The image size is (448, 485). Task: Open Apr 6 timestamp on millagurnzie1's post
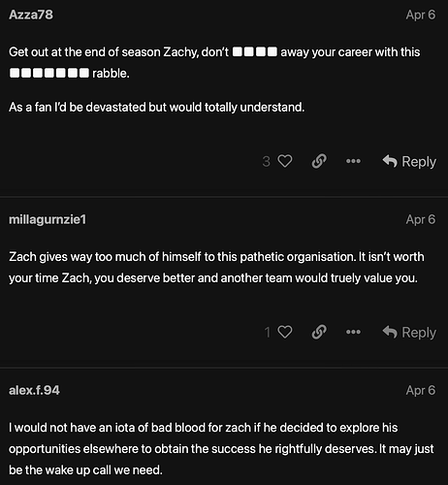421,220
